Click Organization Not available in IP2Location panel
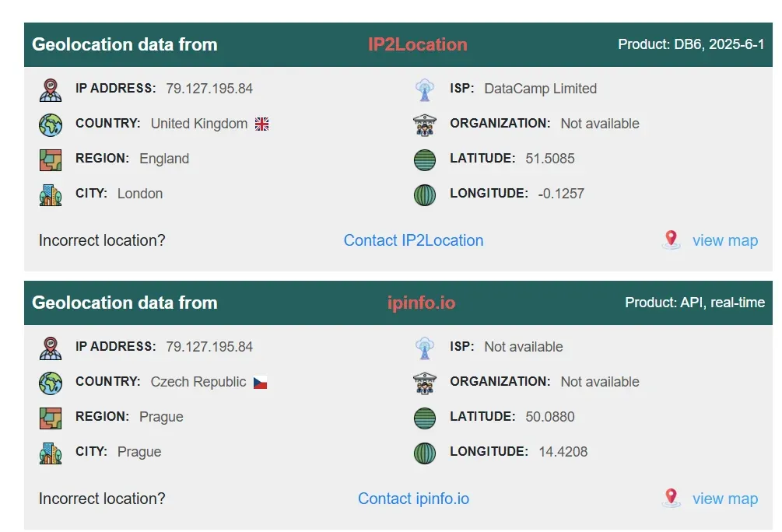782x532 pixels. (600, 124)
